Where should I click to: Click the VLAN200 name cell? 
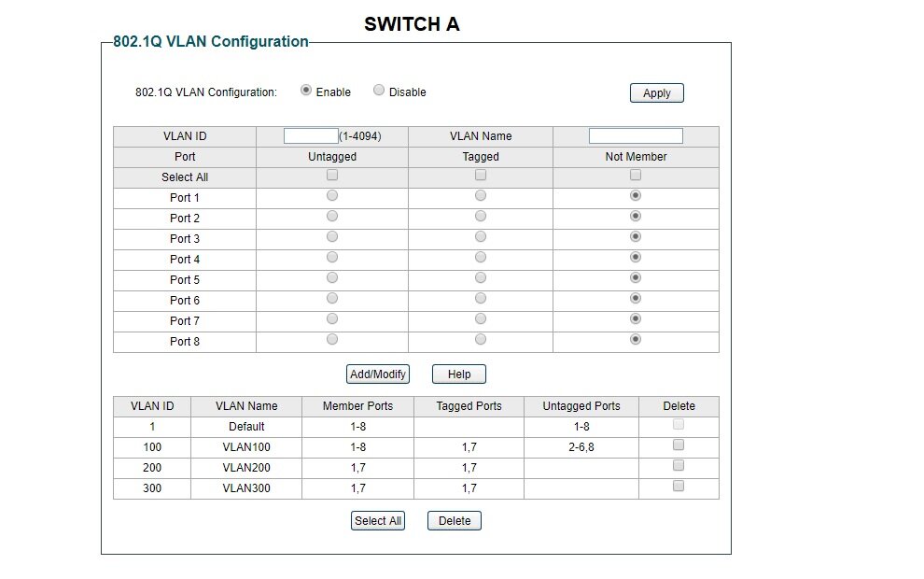point(246,468)
